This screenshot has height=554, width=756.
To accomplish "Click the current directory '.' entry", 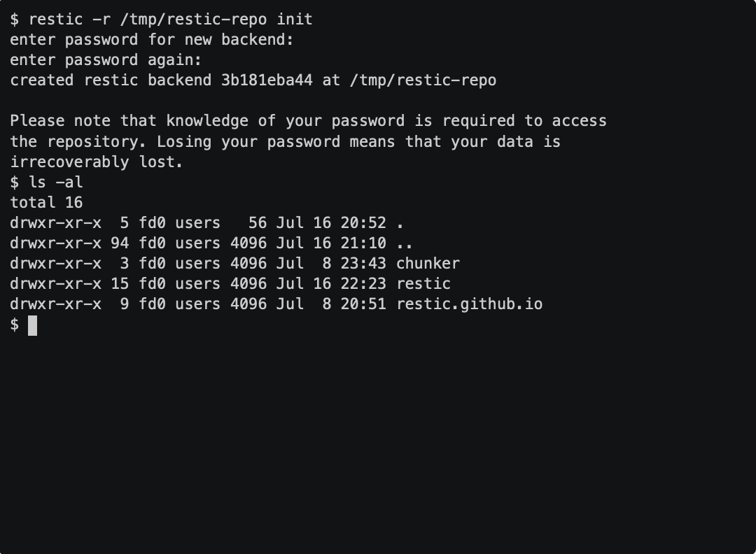I will (x=400, y=223).
